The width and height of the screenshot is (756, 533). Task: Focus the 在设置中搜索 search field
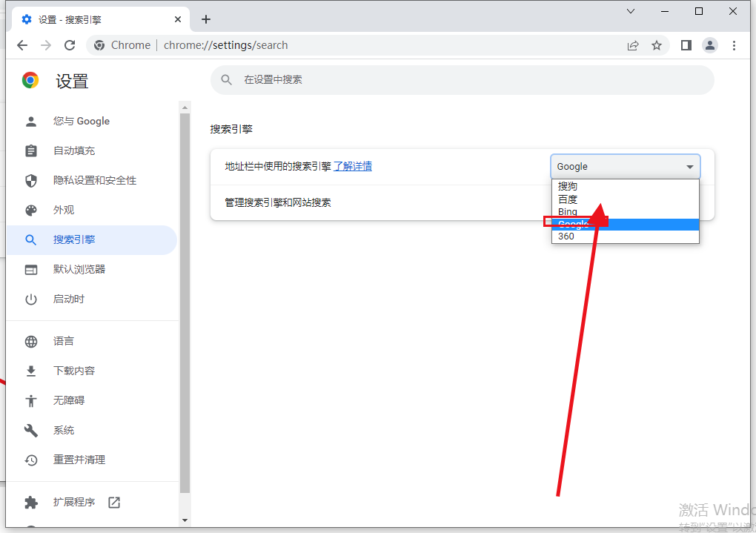pyautogui.click(x=462, y=79)
